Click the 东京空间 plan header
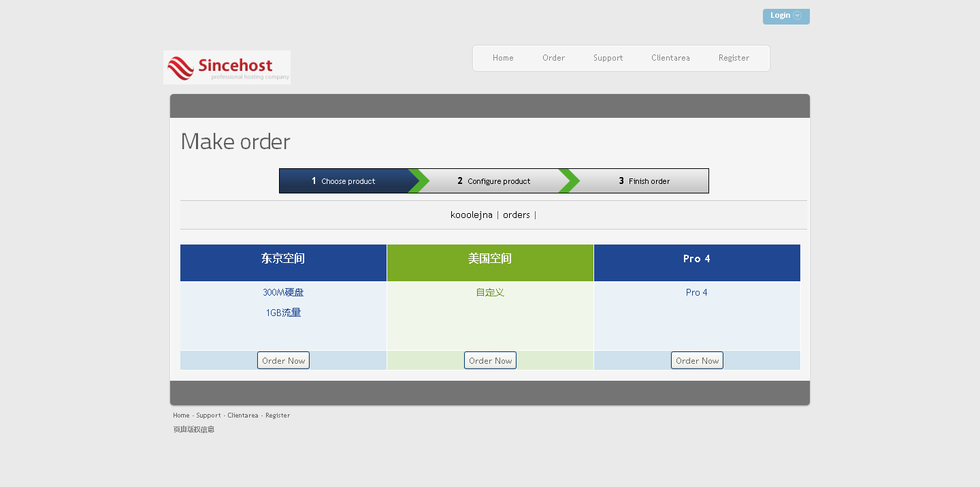Image resolution: width=980 pixels, height=487 pixels. [x=283, y=259]
